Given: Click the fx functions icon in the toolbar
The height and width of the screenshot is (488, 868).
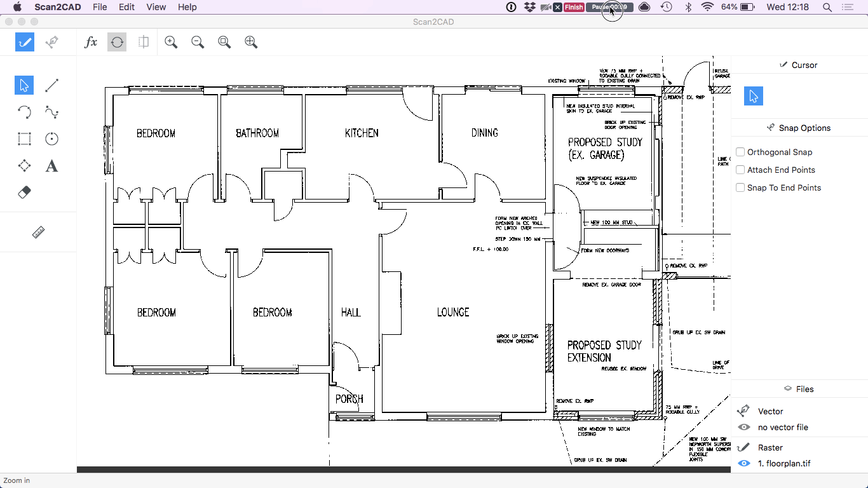Looking at the screenshot, I should click(90, 42).
